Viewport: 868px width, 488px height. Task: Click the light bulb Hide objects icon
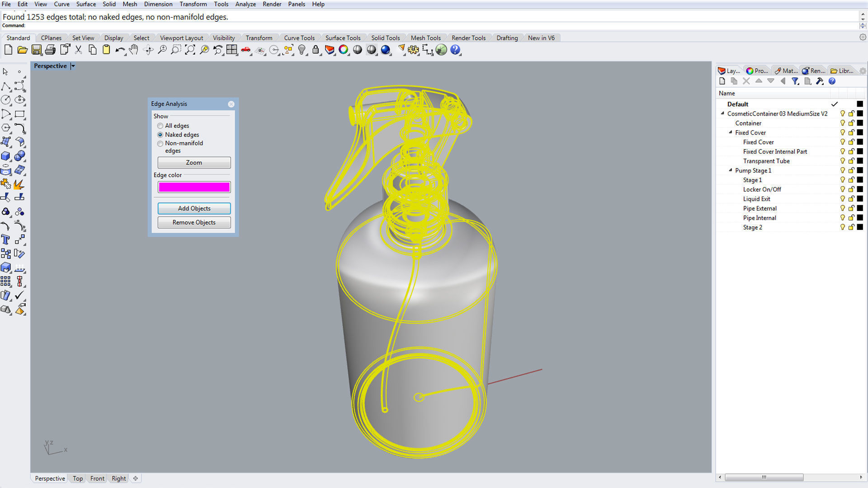tap(302, 50)
